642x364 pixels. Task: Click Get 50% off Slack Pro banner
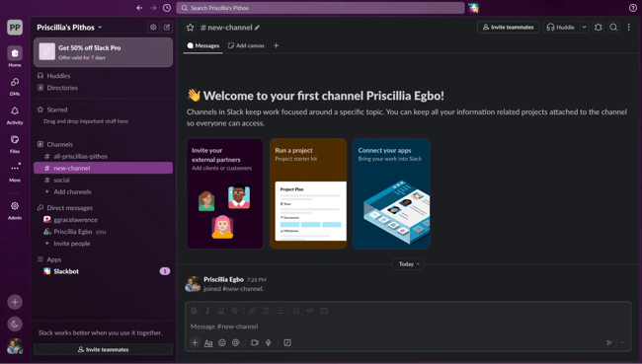click(103, 52)
